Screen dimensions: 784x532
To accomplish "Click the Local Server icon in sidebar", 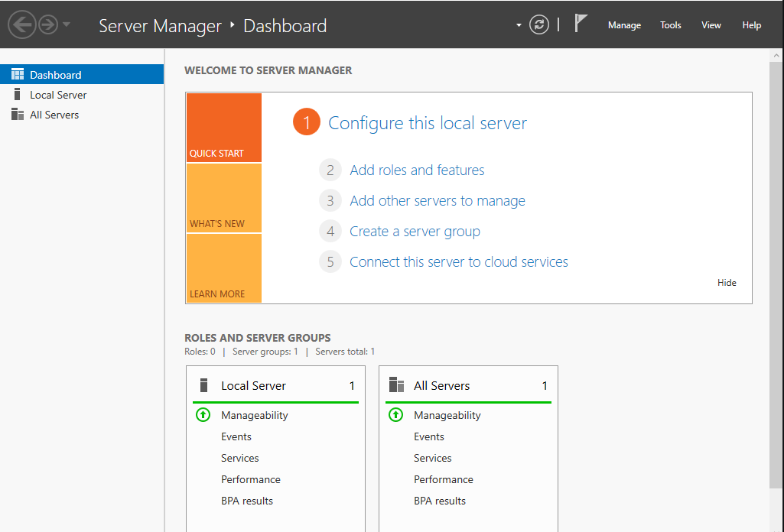I will (x=18, y=95).
